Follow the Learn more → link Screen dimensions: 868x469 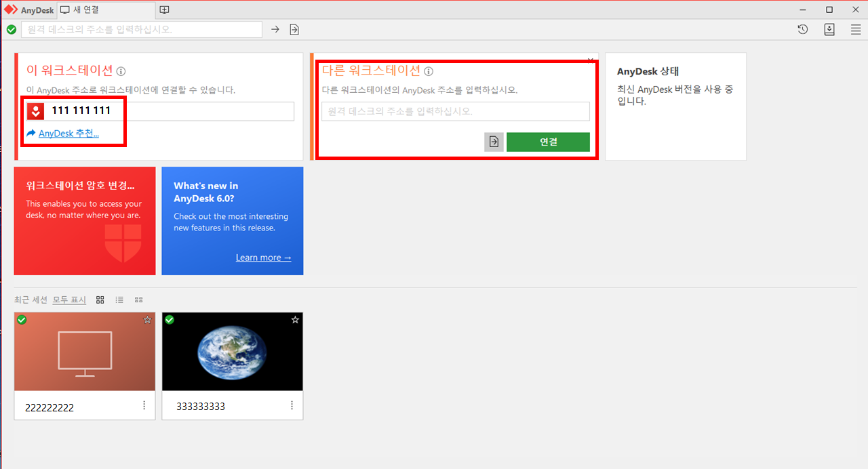pos(264,258)
